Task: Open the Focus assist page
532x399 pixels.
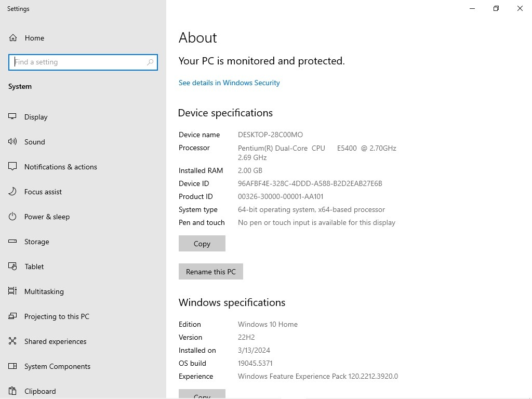Action: [x=83, y=192]
